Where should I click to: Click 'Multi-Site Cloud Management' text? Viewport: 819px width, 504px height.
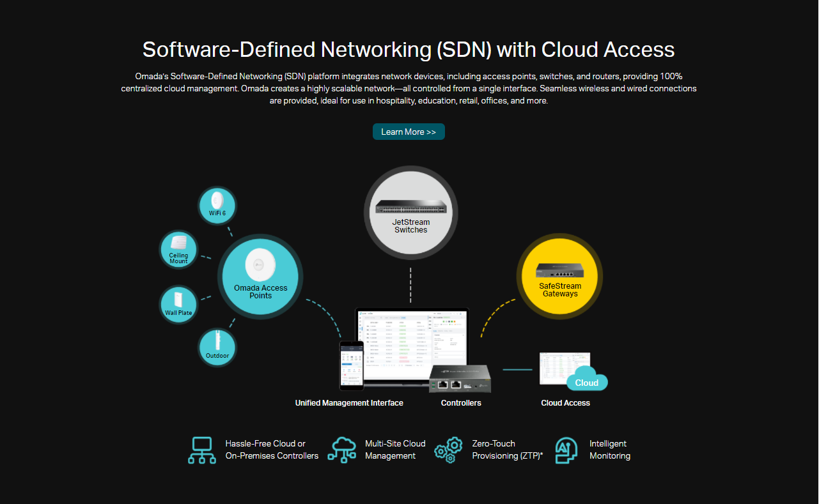point(395,450)
